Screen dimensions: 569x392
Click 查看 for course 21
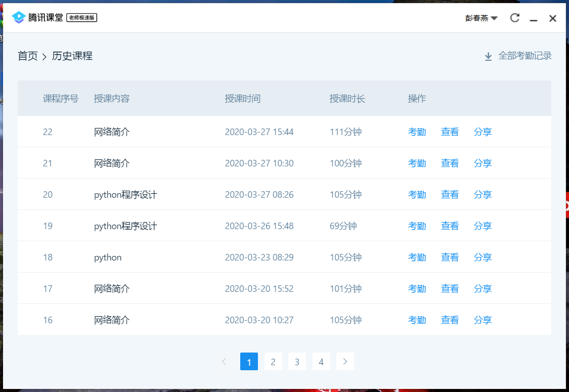pos(450,163)
